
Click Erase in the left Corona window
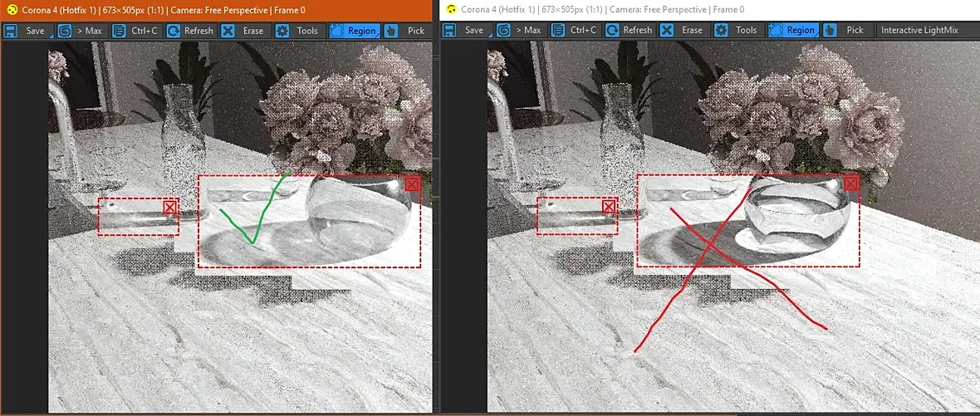(245, 31)
